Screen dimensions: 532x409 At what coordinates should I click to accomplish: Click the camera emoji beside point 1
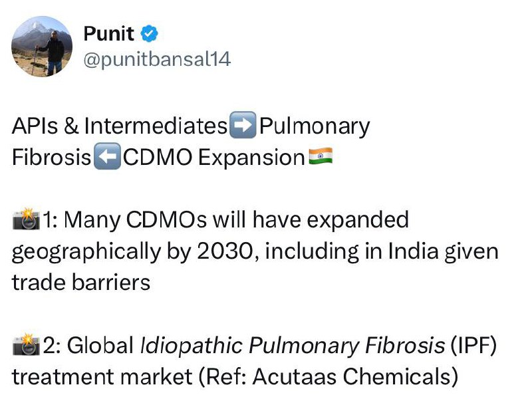pos(26,220)
